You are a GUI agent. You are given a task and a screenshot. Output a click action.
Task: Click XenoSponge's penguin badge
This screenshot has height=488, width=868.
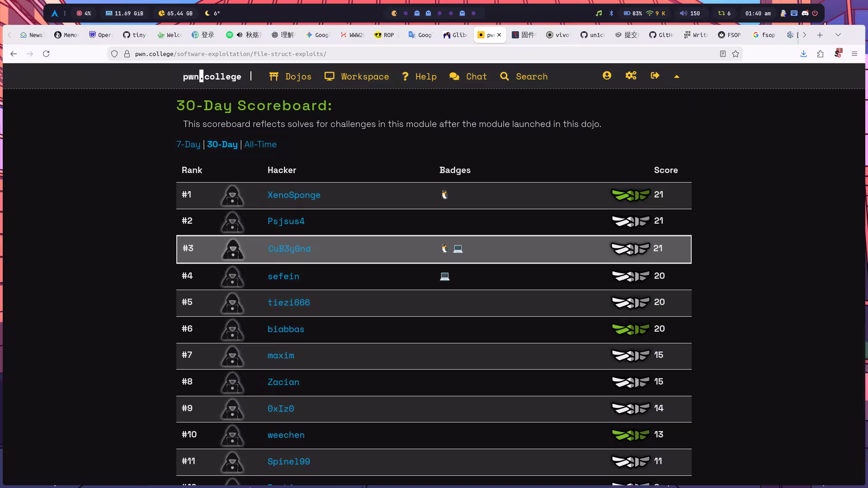point(444,195)
